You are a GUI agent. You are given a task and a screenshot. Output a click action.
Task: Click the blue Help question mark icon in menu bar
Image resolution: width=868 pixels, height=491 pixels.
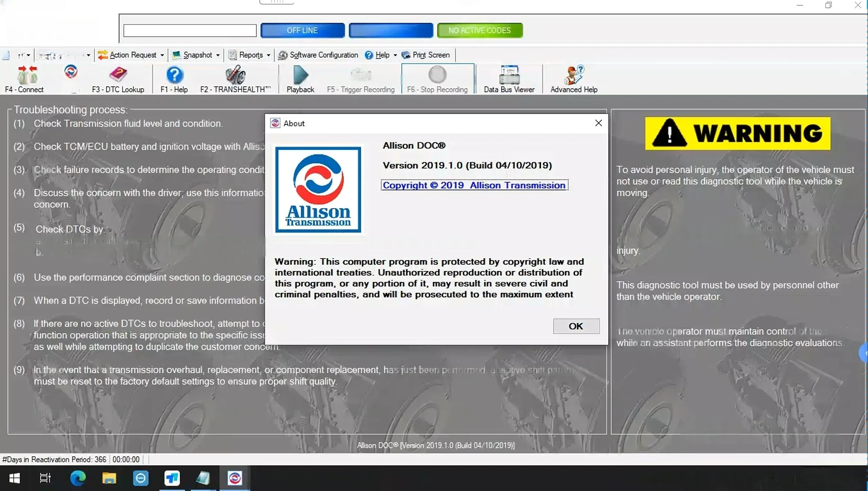(369, 55)
